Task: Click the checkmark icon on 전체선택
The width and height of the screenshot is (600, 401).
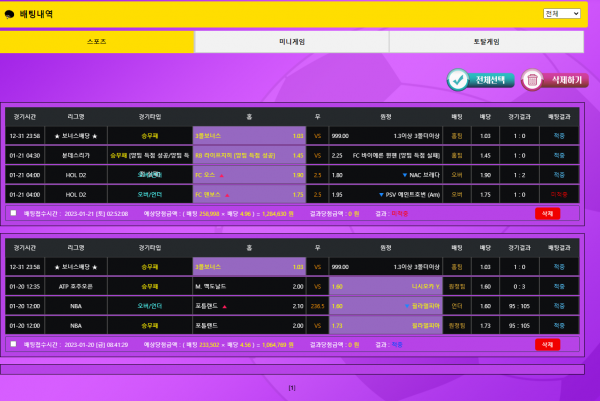Action: click(459, 80)
